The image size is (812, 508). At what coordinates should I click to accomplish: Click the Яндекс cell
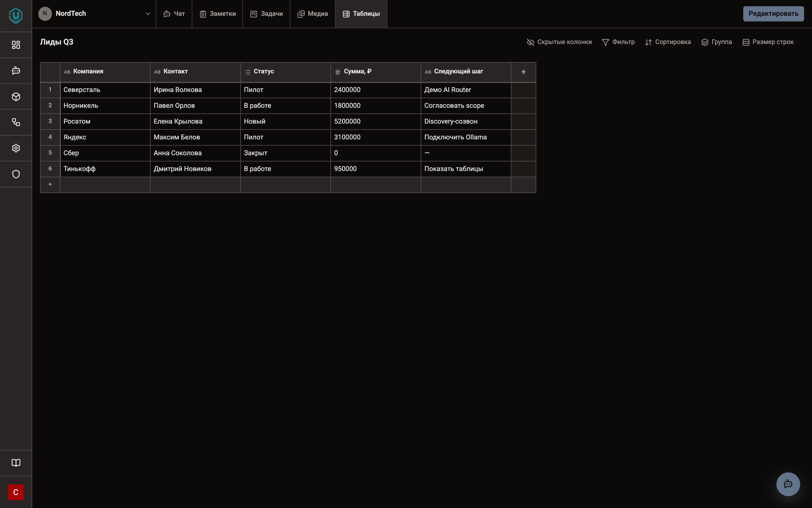[x=105, y=137]
